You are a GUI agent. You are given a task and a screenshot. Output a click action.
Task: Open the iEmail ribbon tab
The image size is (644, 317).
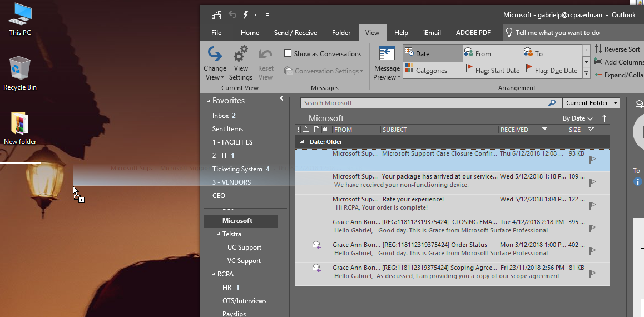point(432,33)
